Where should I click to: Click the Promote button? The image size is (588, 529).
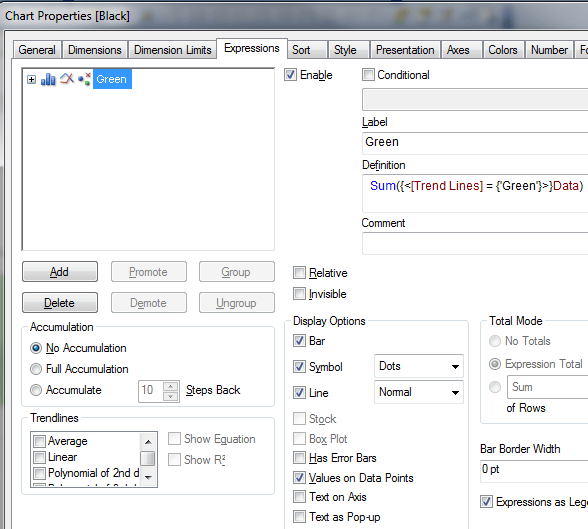148,271
